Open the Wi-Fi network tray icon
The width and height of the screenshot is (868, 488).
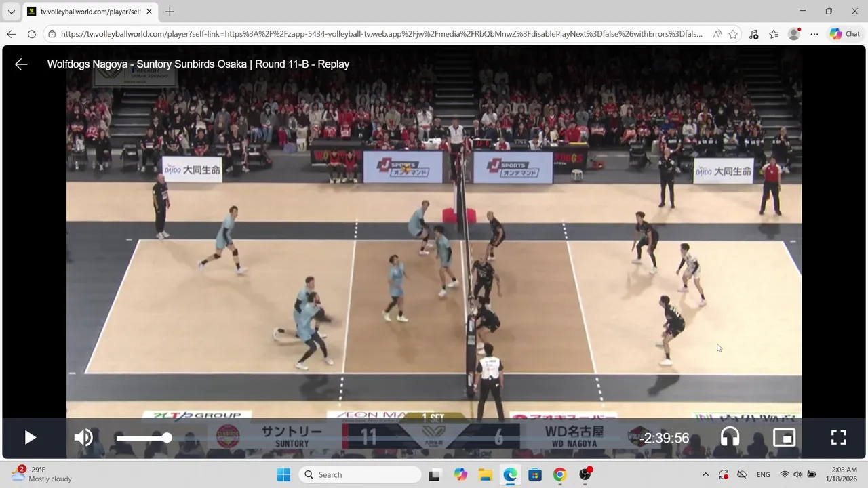(785, 474)
